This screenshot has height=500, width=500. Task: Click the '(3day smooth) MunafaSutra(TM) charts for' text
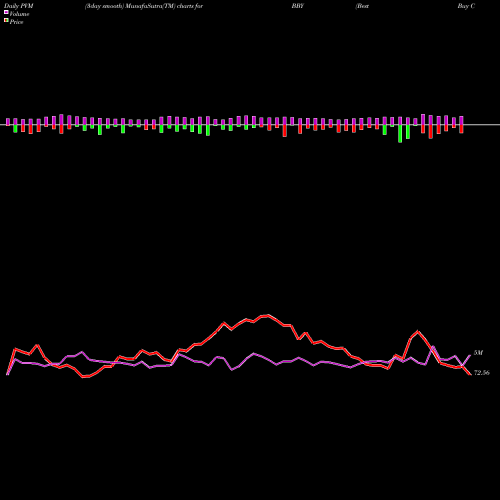[x=144, y=6]
